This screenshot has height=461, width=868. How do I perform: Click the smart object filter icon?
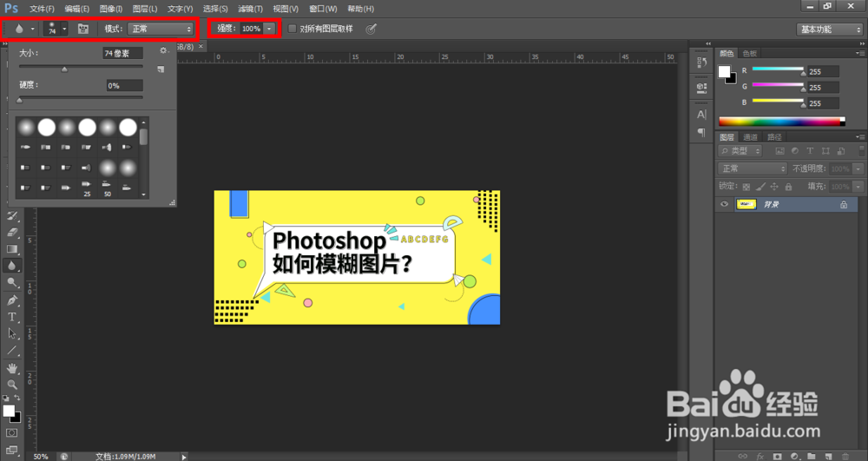click(x=841, y=151)
